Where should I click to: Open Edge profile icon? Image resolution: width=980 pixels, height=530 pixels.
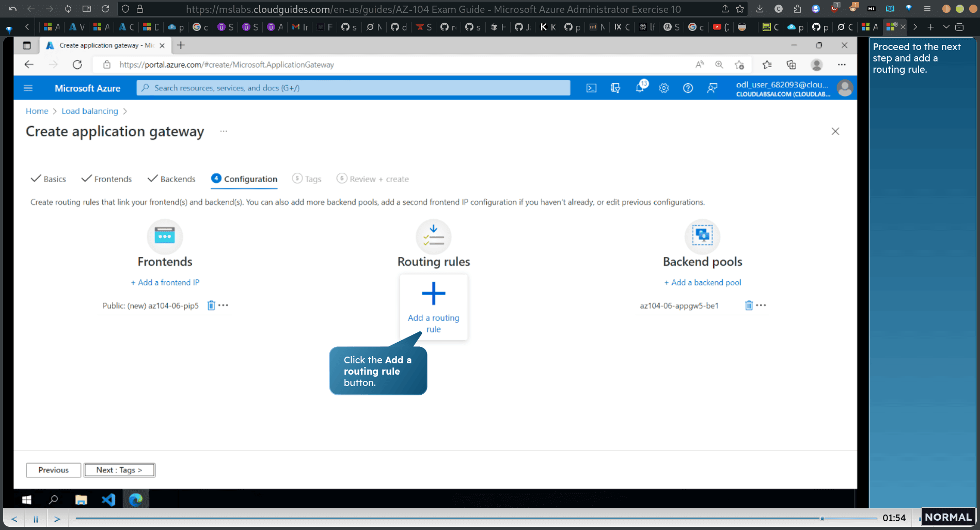coord(817,65)
